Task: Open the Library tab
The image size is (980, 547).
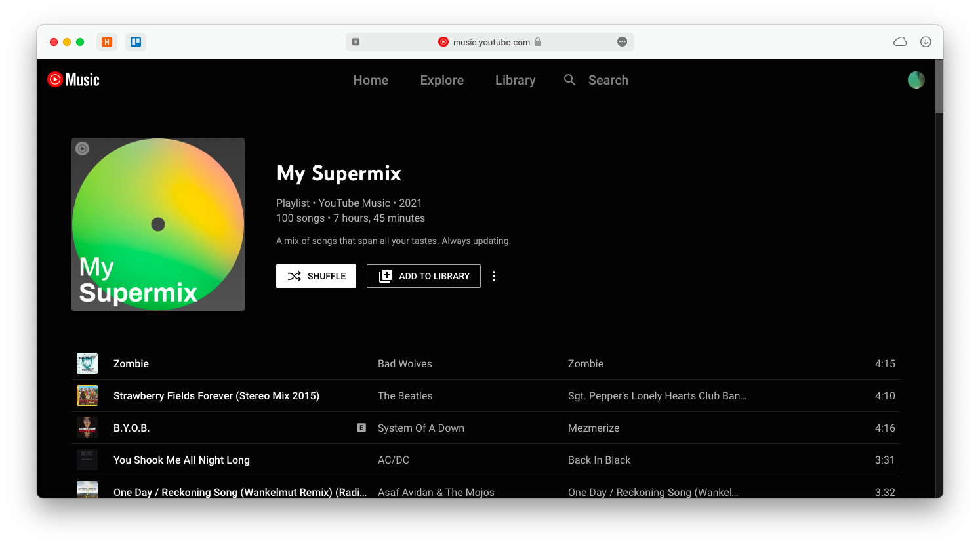Action: [515, 80]
